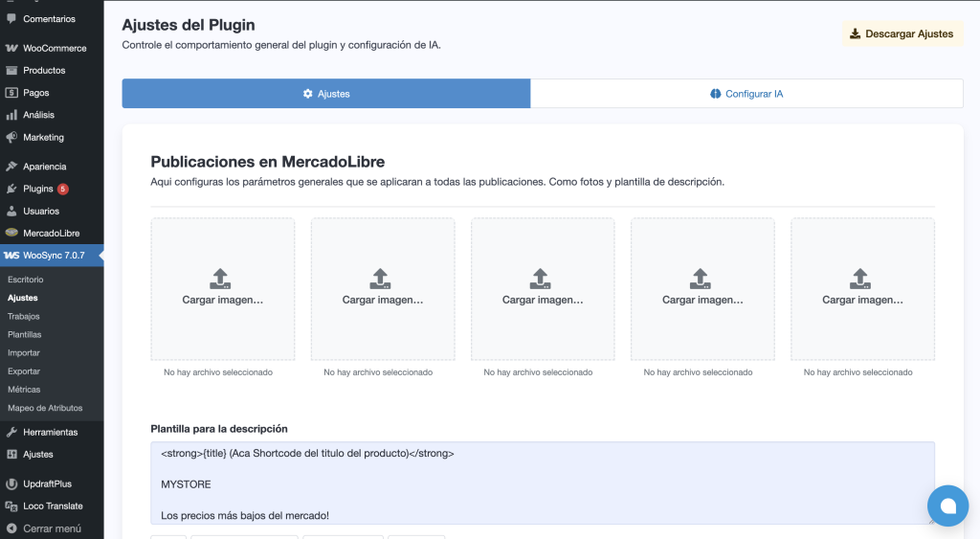This screenshot has width=980, height=539.
Task: Click the Comentarios speech bubble icon
Action: click(11, 19)
